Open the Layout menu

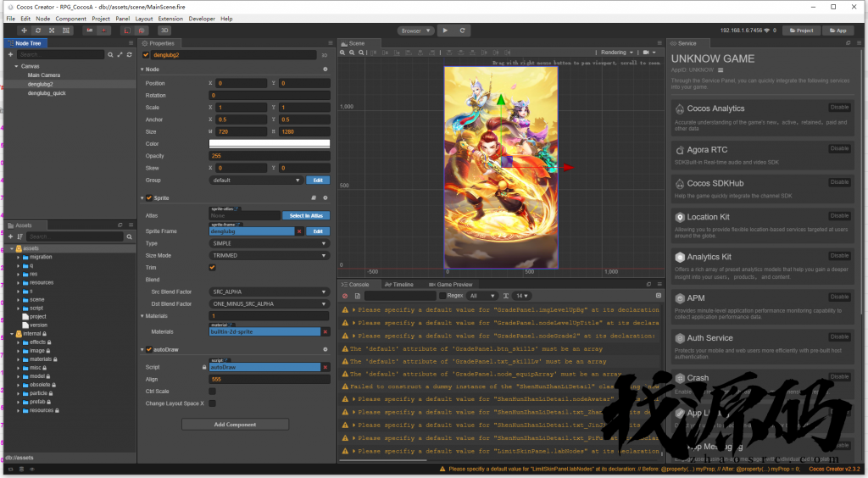(143, 19)
